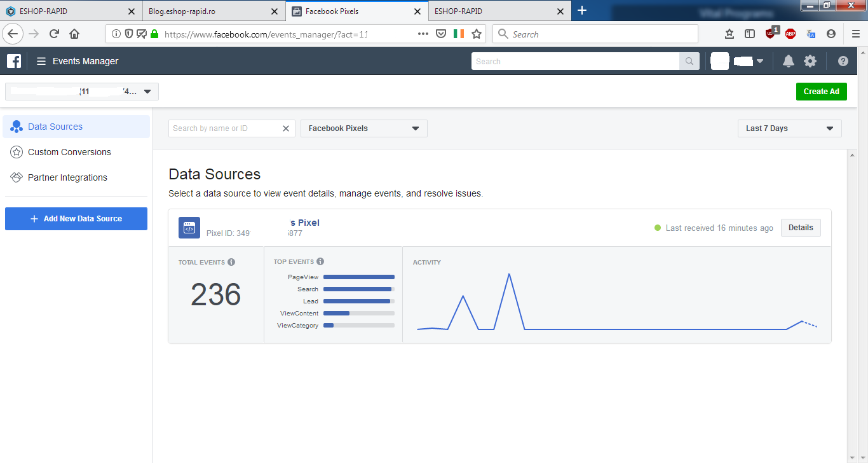The image size is (868, 463).
Task: Reload the page with the refresh icon
Action: 54,34
